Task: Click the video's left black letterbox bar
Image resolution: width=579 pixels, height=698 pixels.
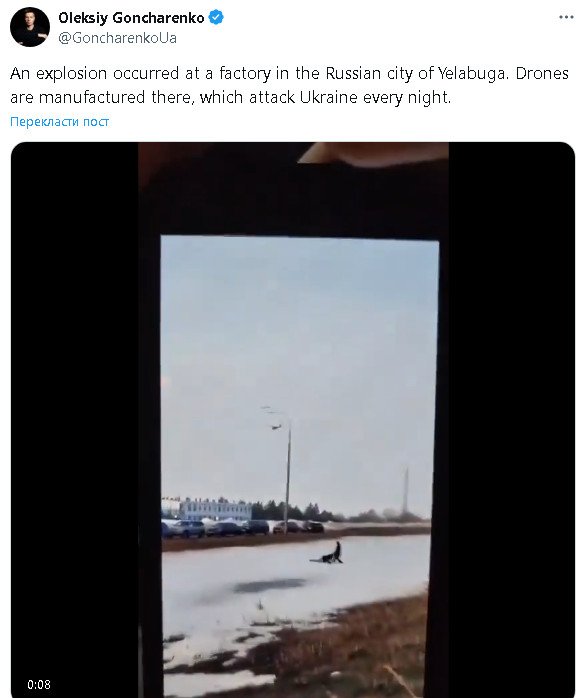Action: pos(74,418)
